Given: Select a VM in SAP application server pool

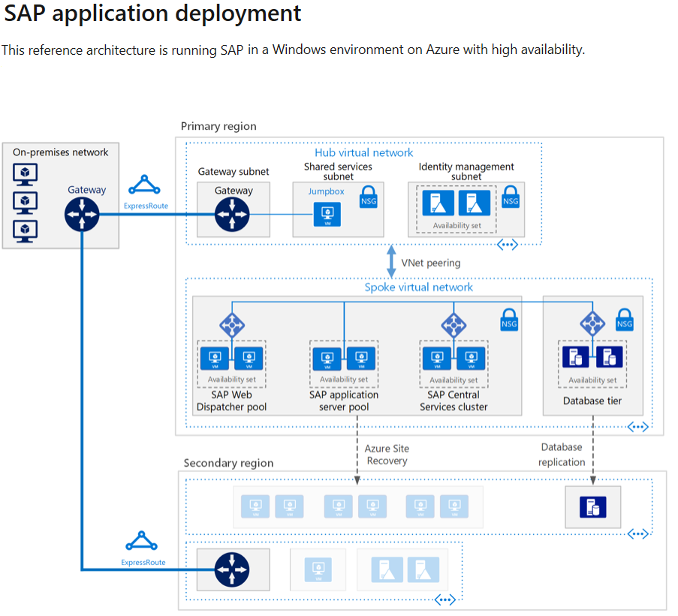Looking at the screenshot, I should coord(327,360).
